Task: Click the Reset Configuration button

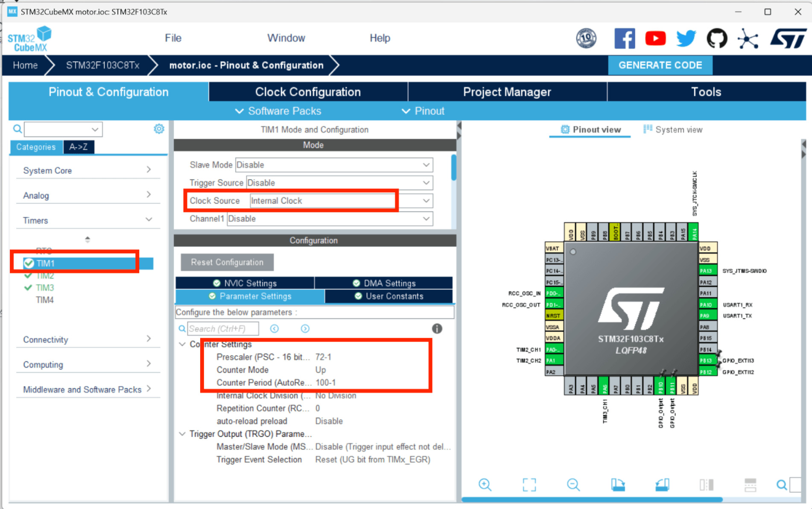Action: tap(227, 262)
